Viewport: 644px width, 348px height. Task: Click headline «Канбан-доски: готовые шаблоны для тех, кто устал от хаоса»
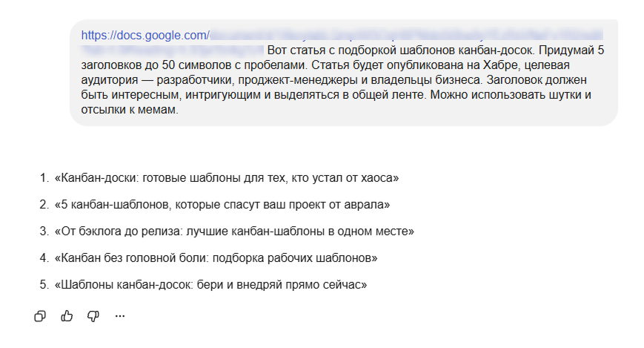pos(226,178)
